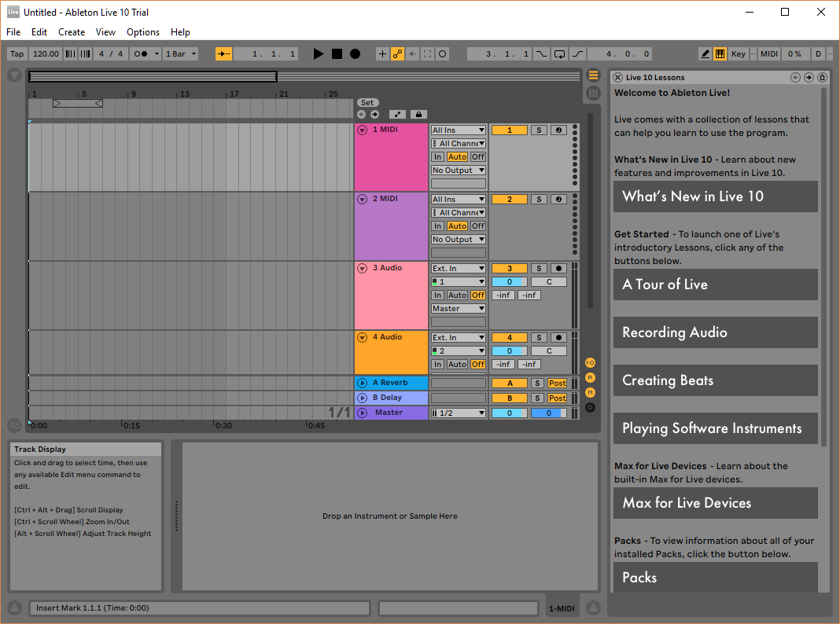Click the Arrangement Record button

356,54
